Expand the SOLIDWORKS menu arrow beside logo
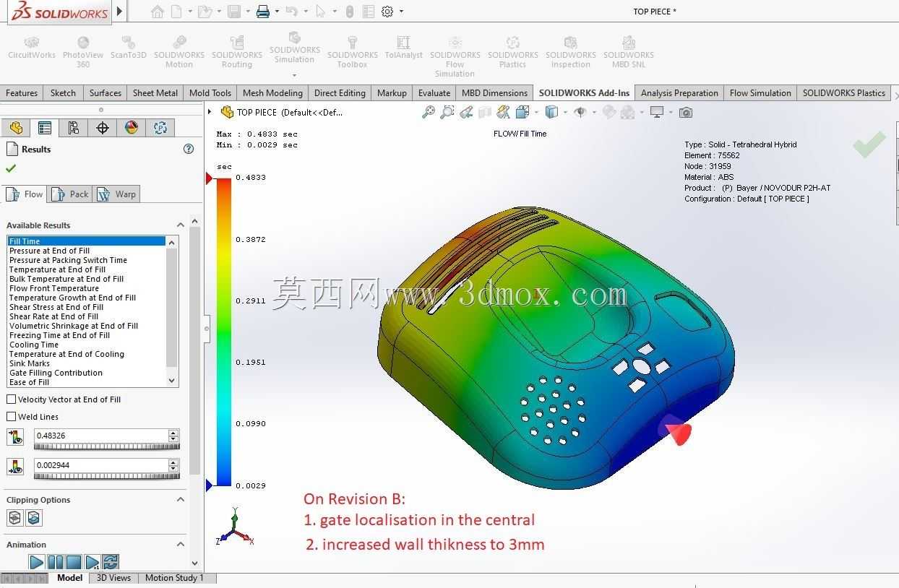The height and width of the screenshot is (588, 899). (120, 12)
